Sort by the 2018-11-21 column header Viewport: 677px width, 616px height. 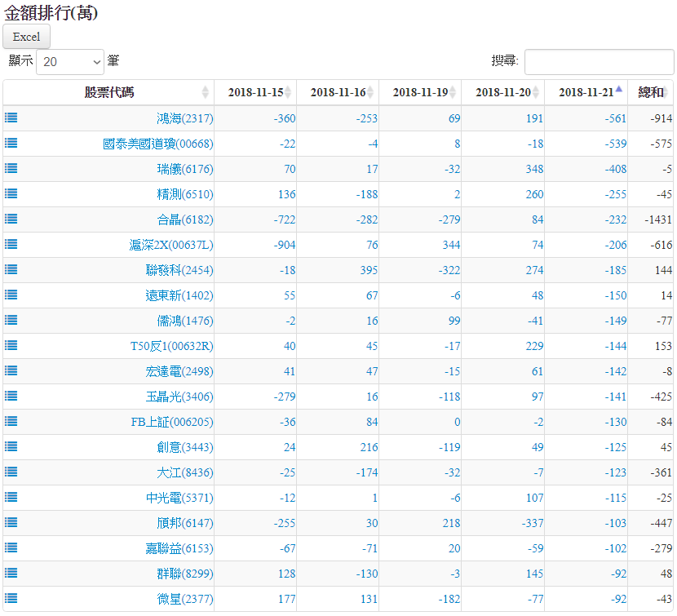(586, 92)
